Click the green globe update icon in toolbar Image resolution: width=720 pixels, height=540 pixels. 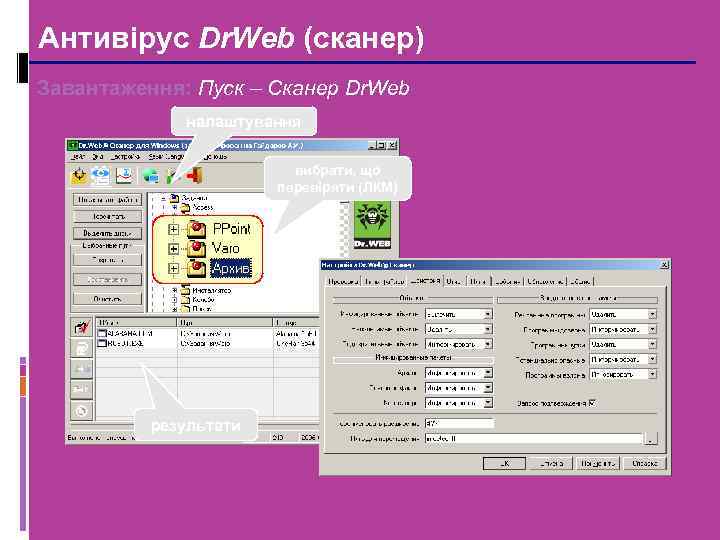point(150,176)
